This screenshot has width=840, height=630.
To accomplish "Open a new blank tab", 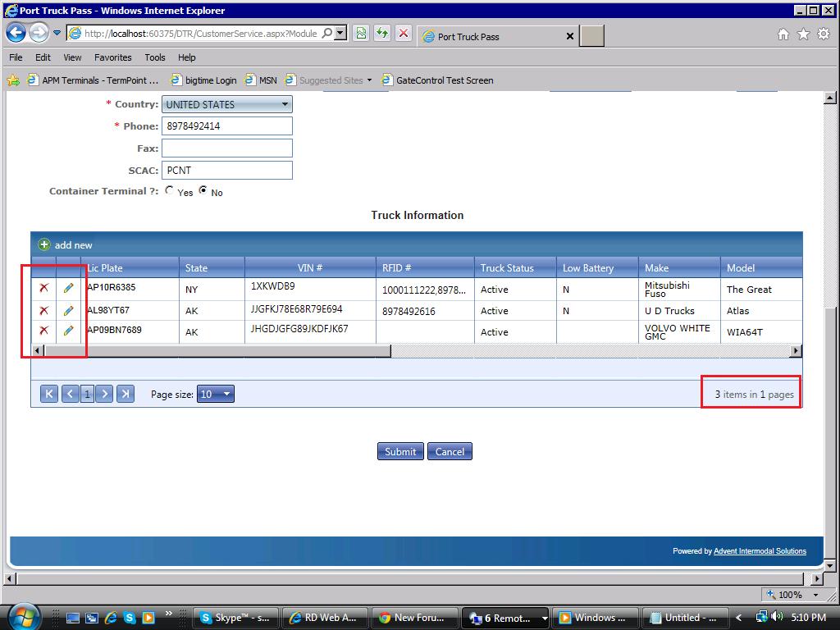I will (592, 36).
